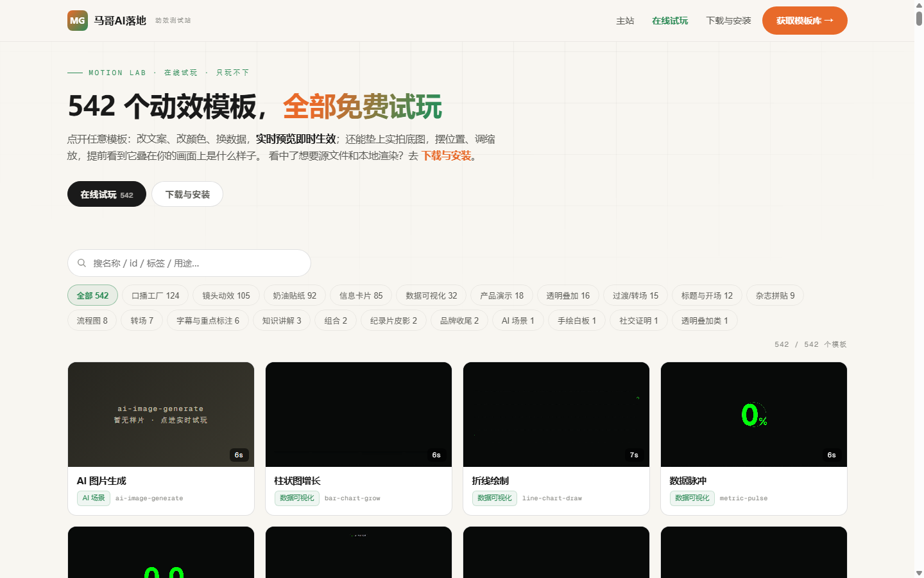Open the 数据脉冲 preview thumbnail
The height and width of the screenshot is (578, 924).
tap(754, 414)
